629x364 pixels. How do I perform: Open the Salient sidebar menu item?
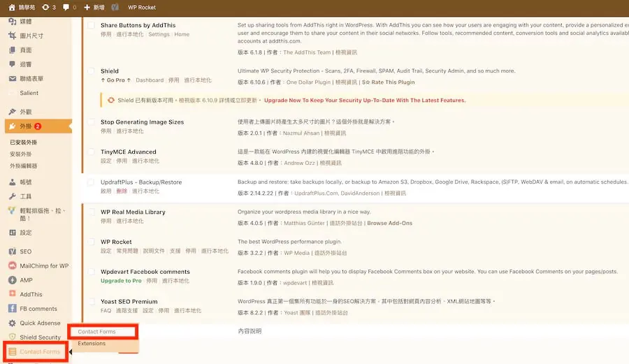pos(29,93)
